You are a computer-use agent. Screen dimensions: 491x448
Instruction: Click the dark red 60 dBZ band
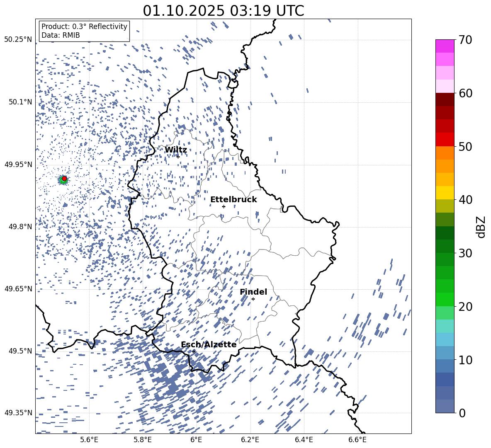445,99
